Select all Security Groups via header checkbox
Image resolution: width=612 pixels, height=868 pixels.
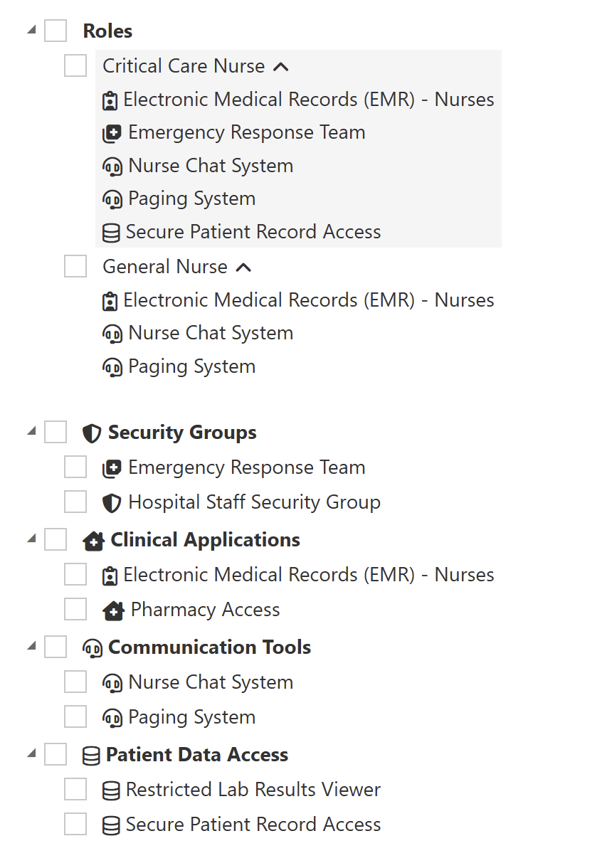click(56, 433)
